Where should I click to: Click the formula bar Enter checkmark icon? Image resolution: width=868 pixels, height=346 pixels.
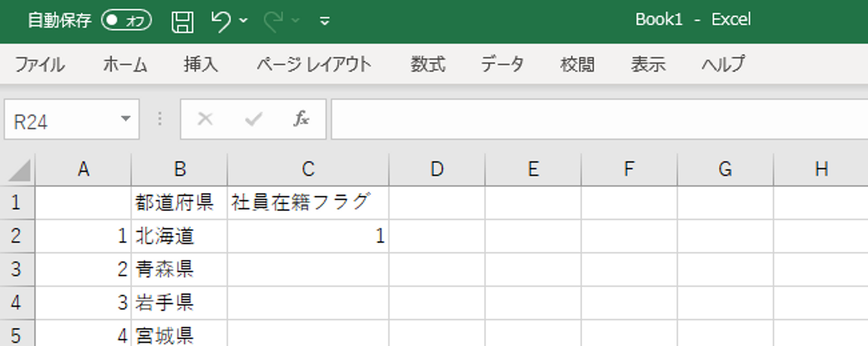coord(253,119)
